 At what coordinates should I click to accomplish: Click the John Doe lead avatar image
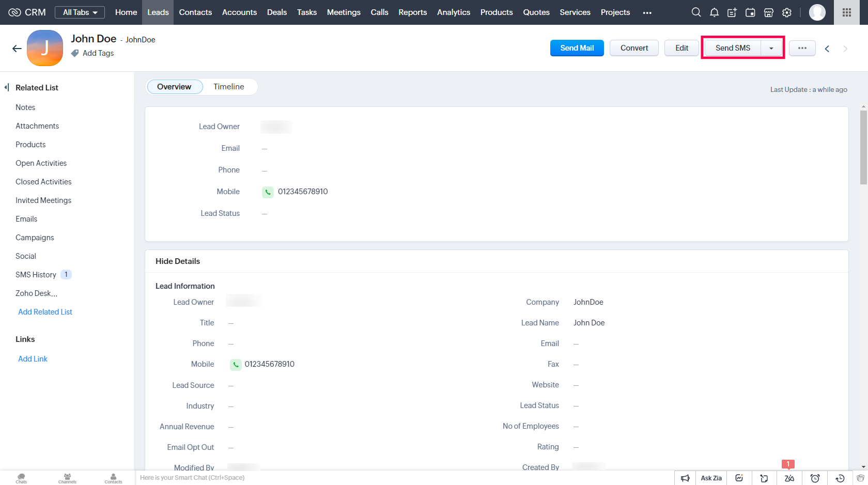(x=45, y=48)
